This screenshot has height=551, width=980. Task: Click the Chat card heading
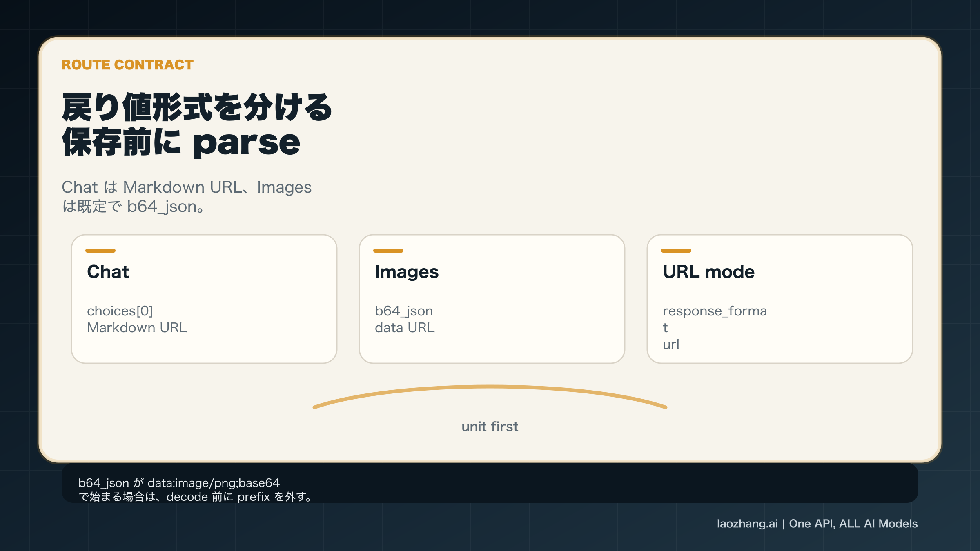pos(108,271)
